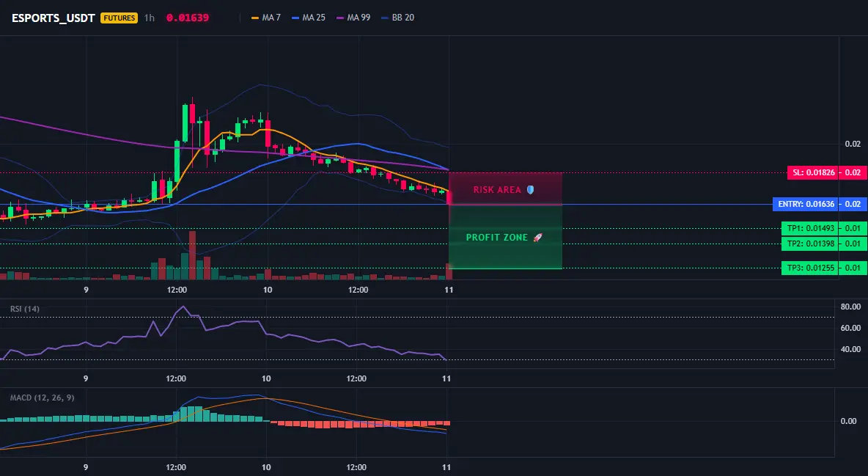Viewport: 868px width, 476px height.
Task: Click the TP3: 0.01255 target label
Action: [x=809, y=268]
